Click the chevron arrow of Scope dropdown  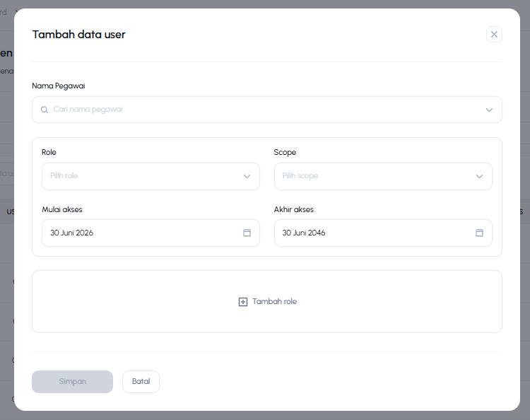pos(479,177)
